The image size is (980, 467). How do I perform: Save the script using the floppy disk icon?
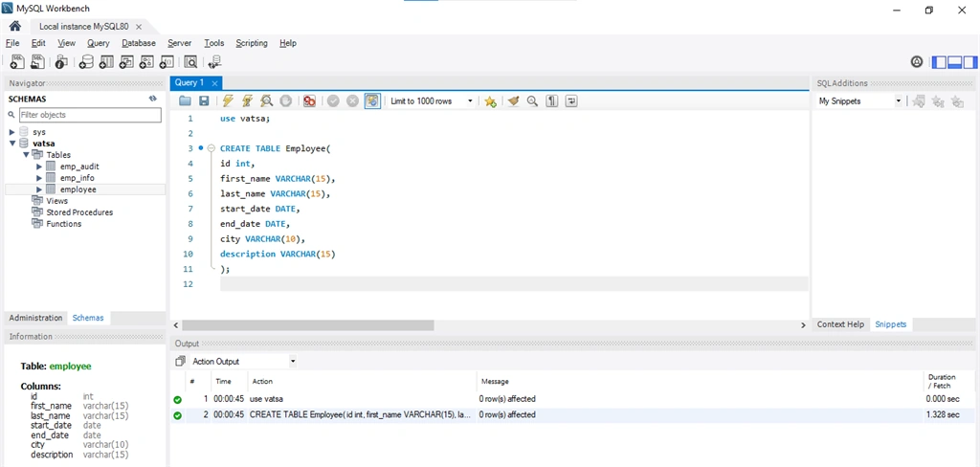coord(204,101)
